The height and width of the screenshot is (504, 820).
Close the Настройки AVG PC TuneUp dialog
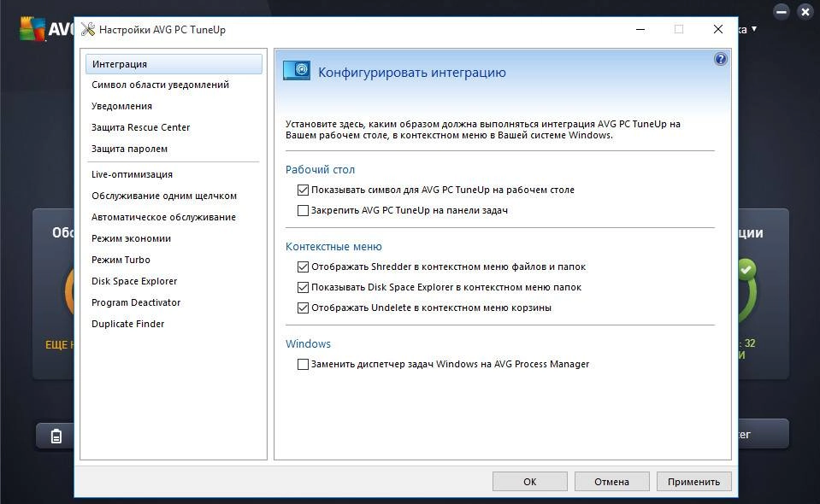click(718, 29)
